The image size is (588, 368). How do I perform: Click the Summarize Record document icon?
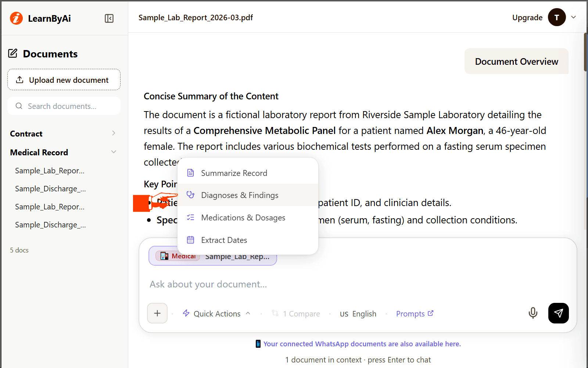pos(190,173)
